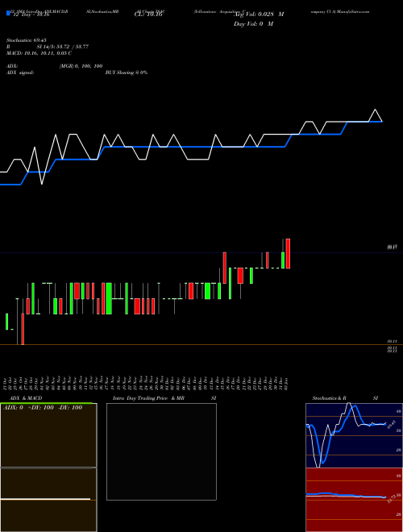
Task: Click 'ADX: 0 +DY: 100 -DY: 100' readout
Action: (x=43, y=408)
